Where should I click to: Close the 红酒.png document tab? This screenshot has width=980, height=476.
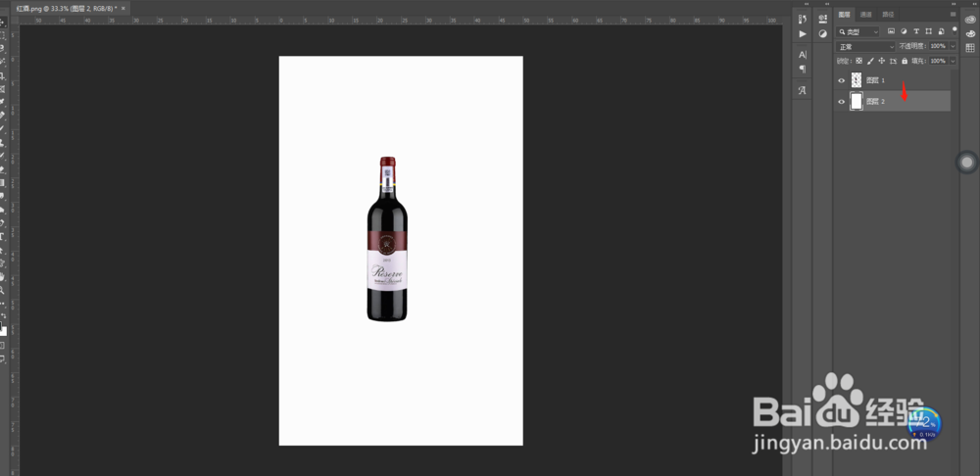123,8
